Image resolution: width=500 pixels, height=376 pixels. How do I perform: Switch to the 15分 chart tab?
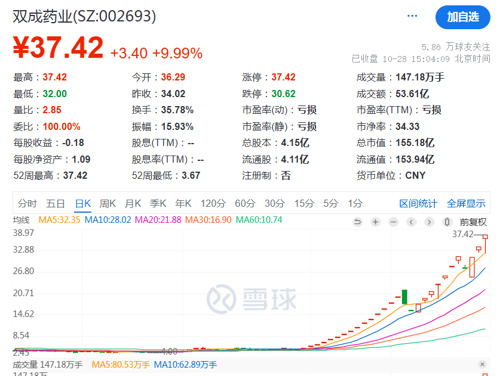click(x=304, y=203)
